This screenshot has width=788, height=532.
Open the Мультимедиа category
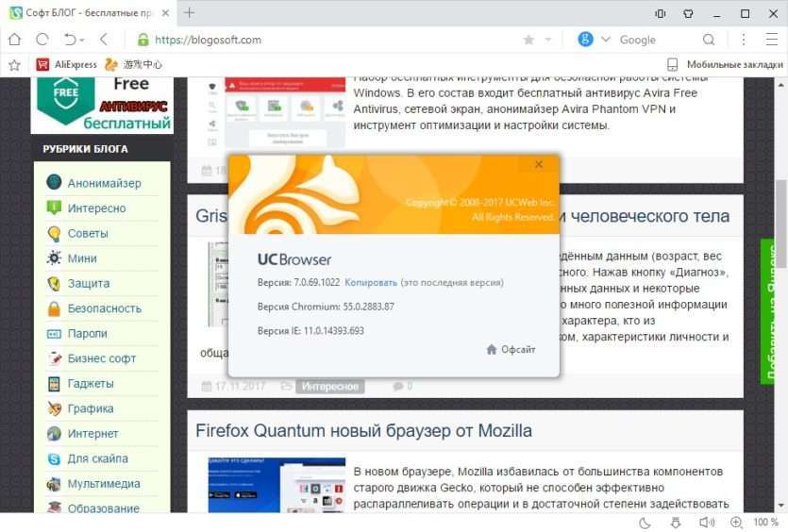pos(104,484)
